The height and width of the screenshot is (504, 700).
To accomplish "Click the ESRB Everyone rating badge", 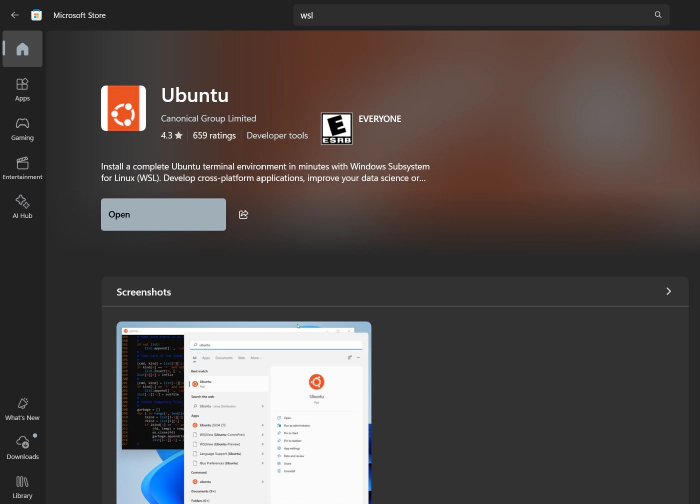I will (336, 128).
